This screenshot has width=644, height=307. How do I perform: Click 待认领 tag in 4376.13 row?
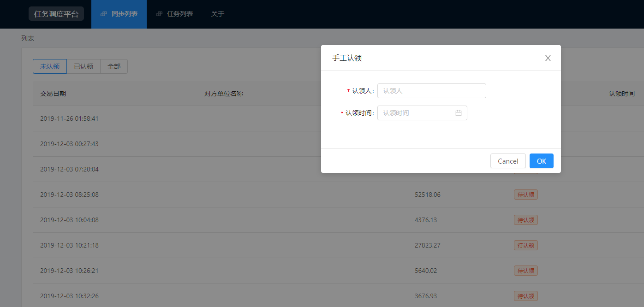[x=526, y=220]
